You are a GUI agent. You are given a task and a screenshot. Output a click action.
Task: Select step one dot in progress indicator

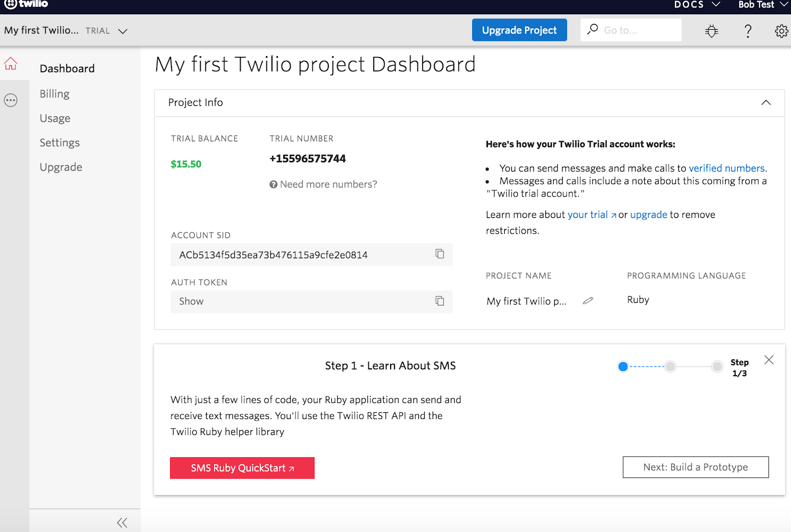(x=623, y=366)
